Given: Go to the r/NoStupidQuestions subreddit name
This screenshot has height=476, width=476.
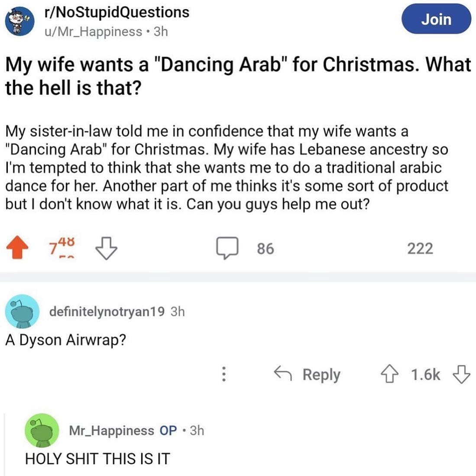Looking at the screenshot, I should (117, 12).
